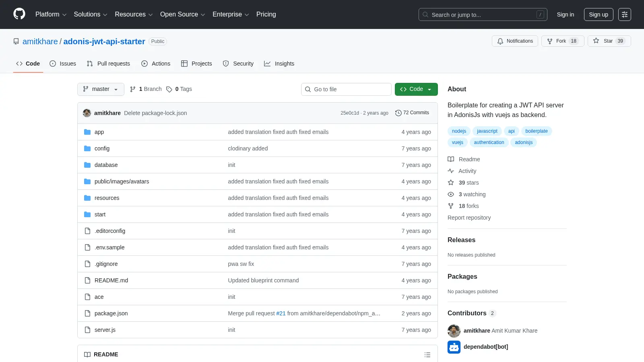The image size is (644, 362).
Task: Click the bell icon in Notifications
Action: click(x=500, y=41)
